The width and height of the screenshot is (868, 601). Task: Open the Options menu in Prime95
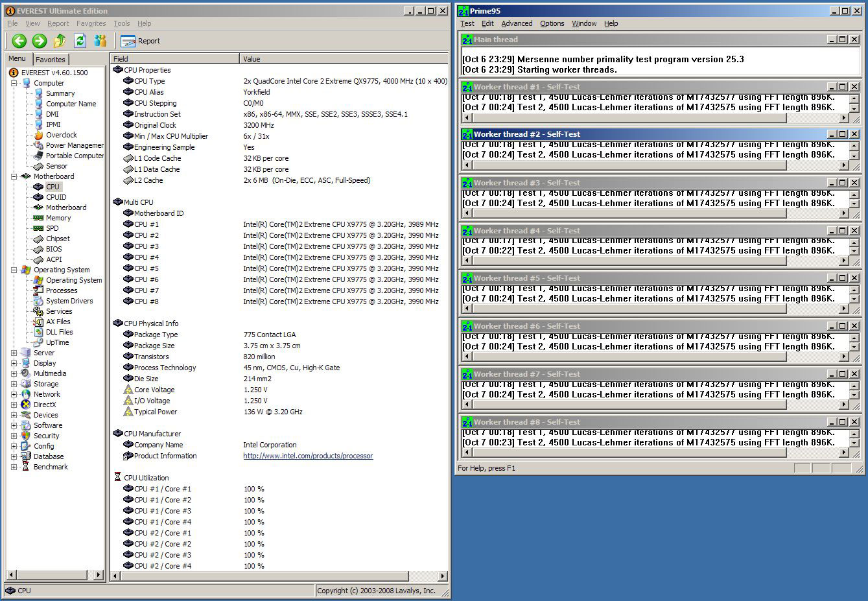click(x=552, y=23)
